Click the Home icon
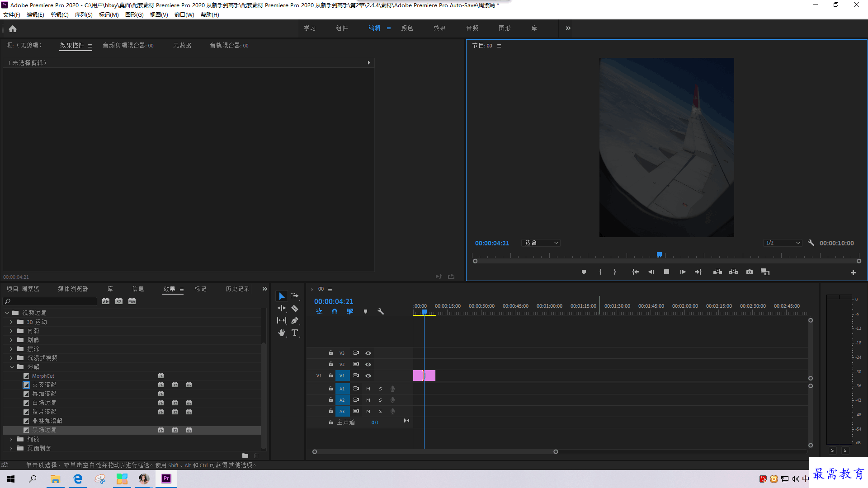868x488 pixels. (x=13, y=28)
